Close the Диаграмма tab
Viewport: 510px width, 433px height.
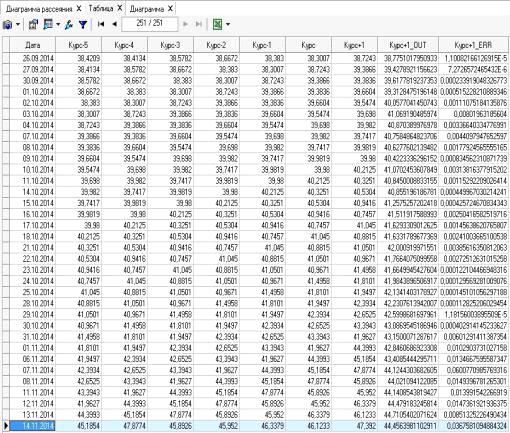pos(170,9)
